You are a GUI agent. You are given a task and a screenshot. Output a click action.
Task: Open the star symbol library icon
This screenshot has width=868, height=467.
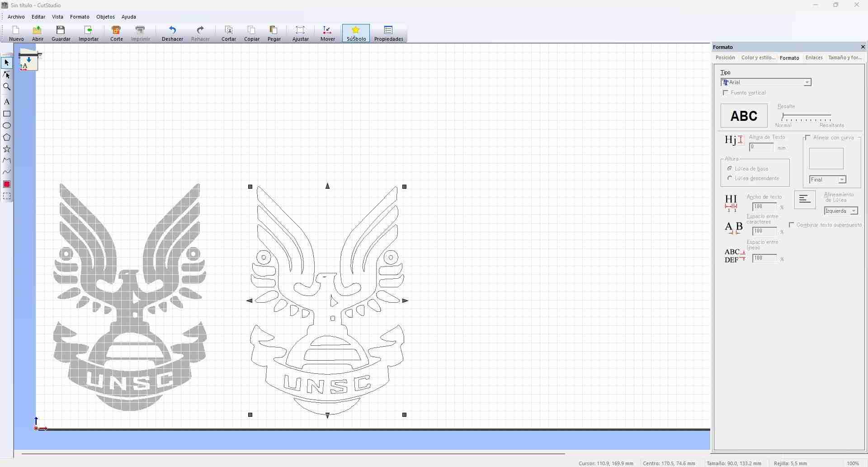[356, 33]
